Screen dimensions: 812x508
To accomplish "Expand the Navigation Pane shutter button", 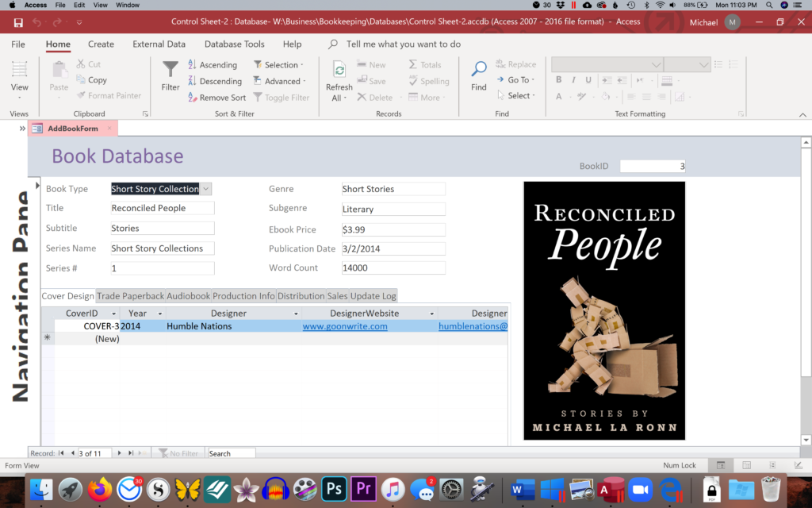I will 22,129.
